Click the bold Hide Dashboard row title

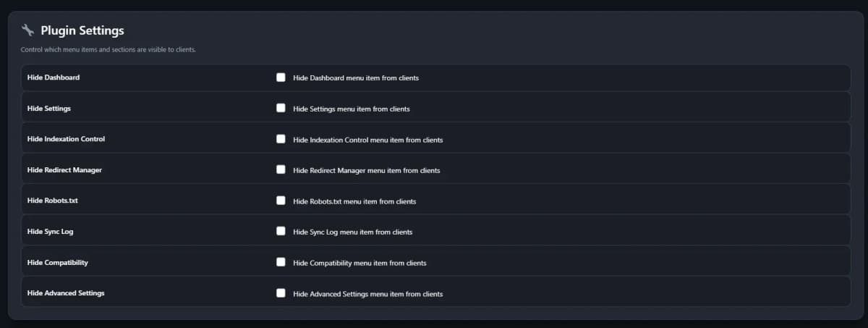[54, 77]
